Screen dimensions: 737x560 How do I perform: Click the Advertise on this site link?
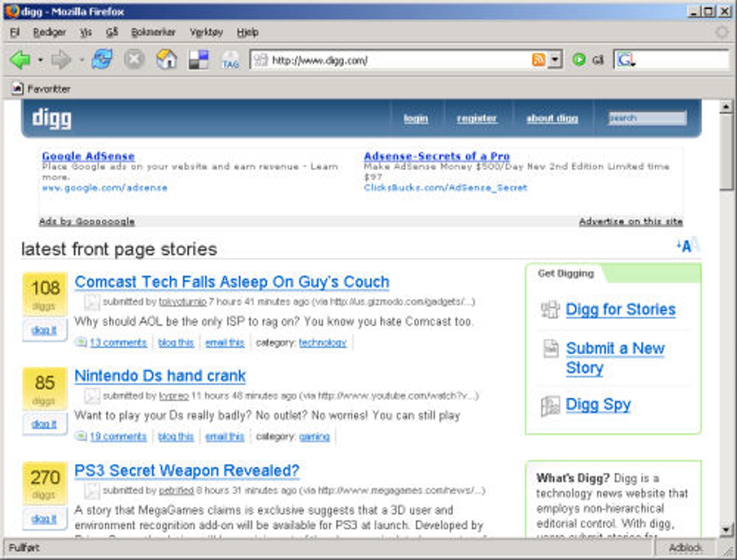[x=631, y=221]
